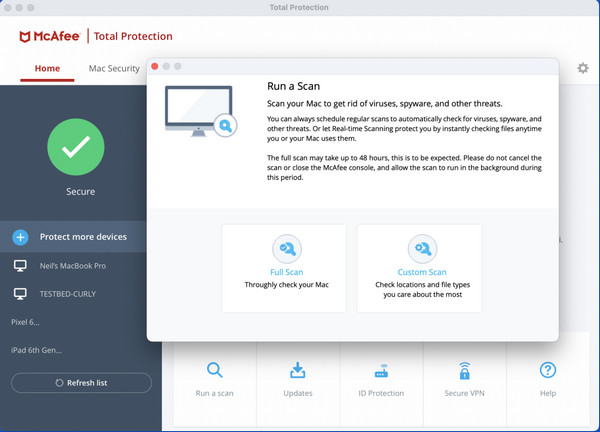The image size is (600, 432).
Task: Select the Pixel 6... device entry
Action: (25, 322)
